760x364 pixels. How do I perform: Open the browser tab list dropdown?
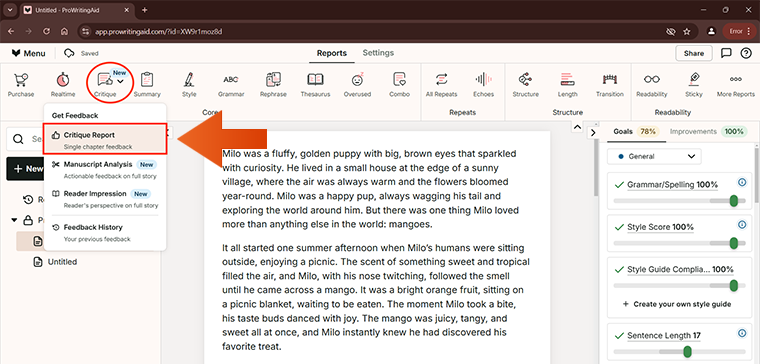pos(10,10)
